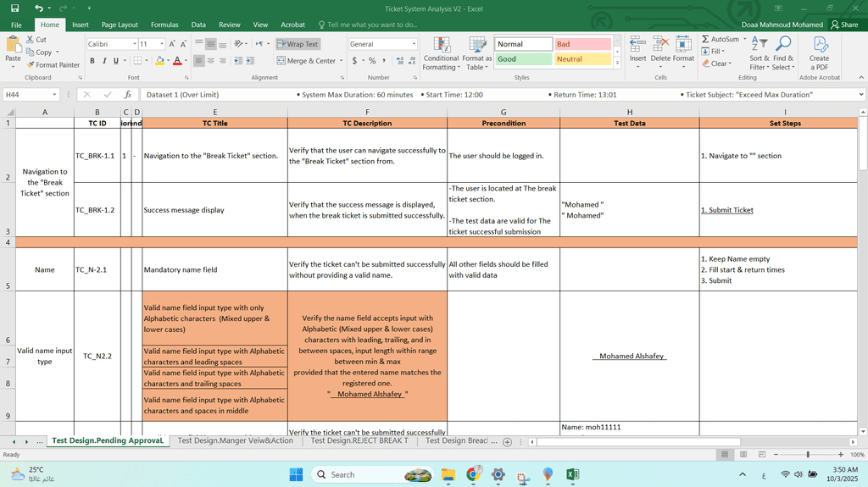The image size is (868, 487).
Task: Apply percent style
Action: point(372,60)
